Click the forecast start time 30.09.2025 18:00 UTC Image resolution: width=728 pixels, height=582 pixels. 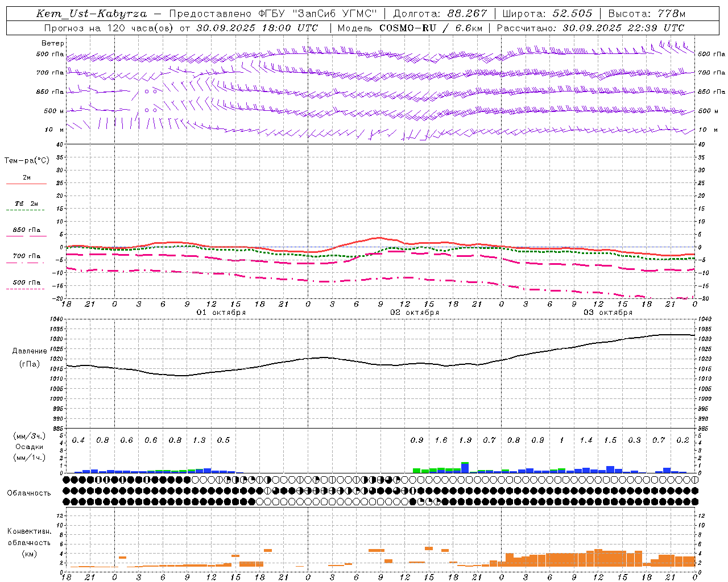coord(257,28)
